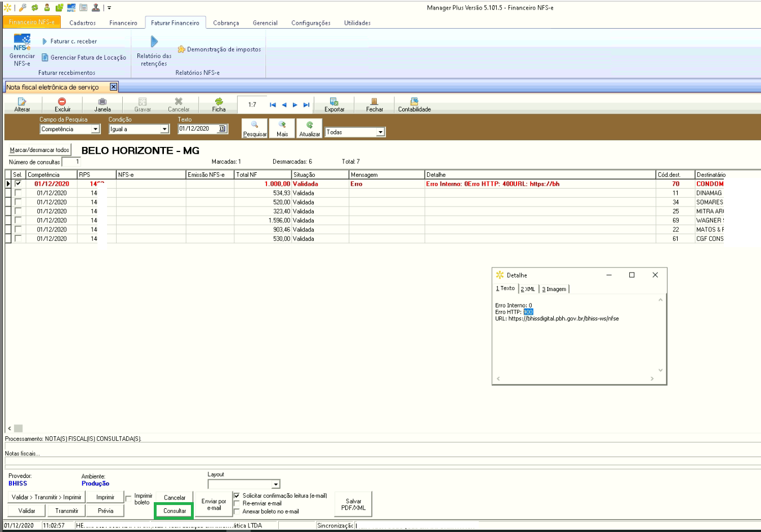The width and height of the screenshot is (761, 532).
Task: Open the Condição 'Igual a' dropdown
Action: pyautogui.click(x=164, y=129)
